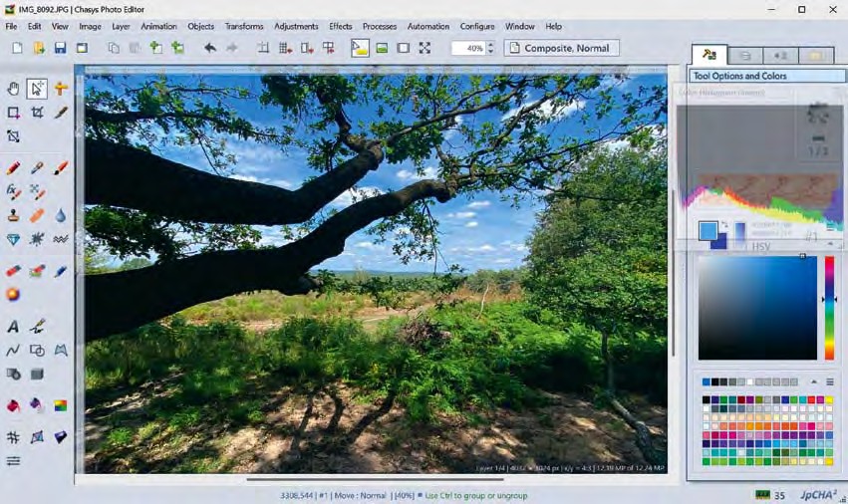Image resolution: width=848 pixels, height=504 pixels.
Task: Click the HSV color mode label
Action: (760, 246)
